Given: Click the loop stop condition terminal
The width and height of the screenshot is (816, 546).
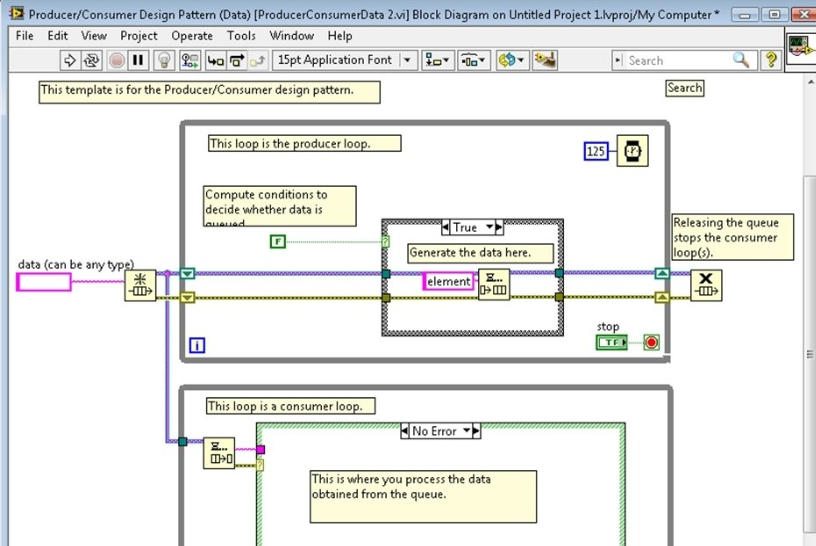Looking at the screenshot, I should 652,343.
